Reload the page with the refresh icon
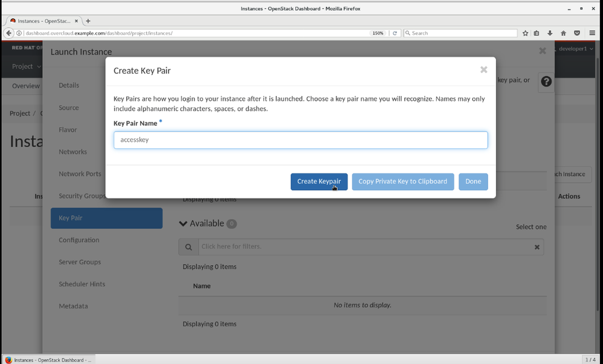Image resolution: width=603 pixels, height=364 pixels. point(395,33)
